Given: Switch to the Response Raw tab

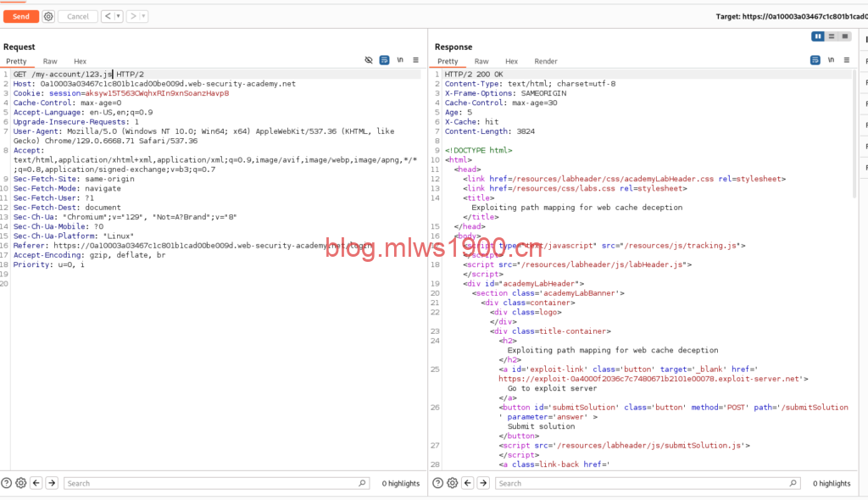Looking at the screenshot, I should [x=481, y=62].
